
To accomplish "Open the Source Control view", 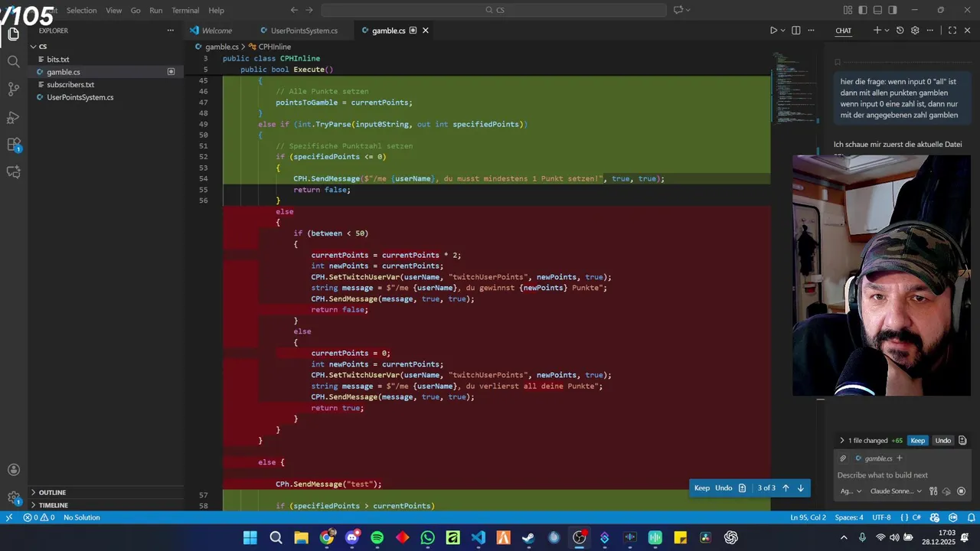I will (x=13, y=90).
